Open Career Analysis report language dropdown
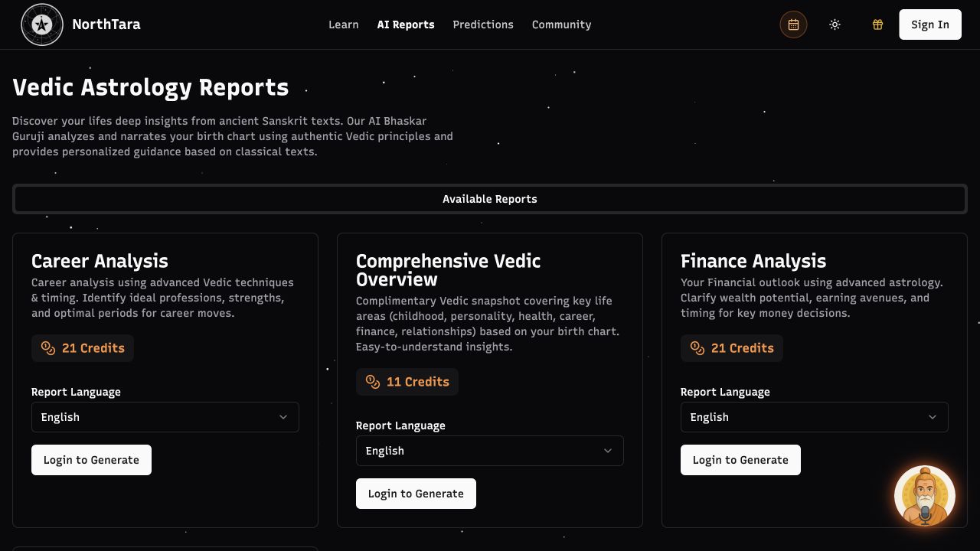980x551 pixels. click(x=165, y=417)
